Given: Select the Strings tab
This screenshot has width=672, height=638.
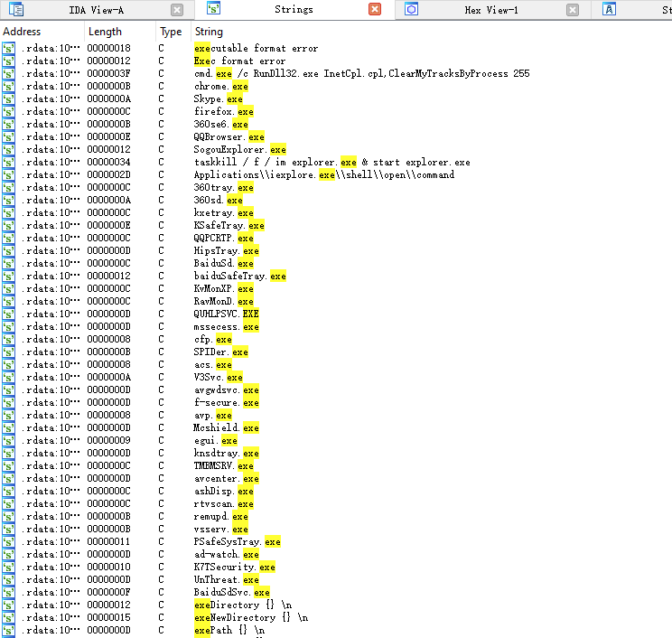Looking at the screenshot, I should [x=294, y=9].
